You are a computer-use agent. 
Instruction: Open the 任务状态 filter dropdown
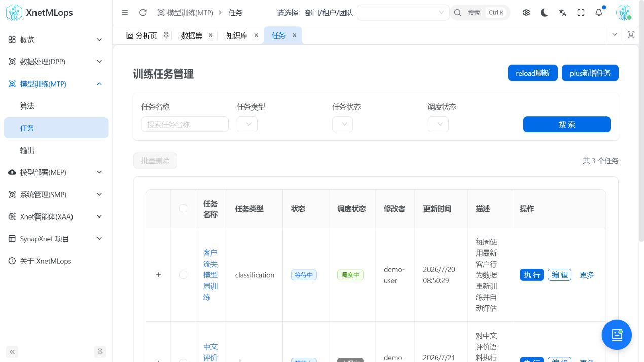(342, 124)
